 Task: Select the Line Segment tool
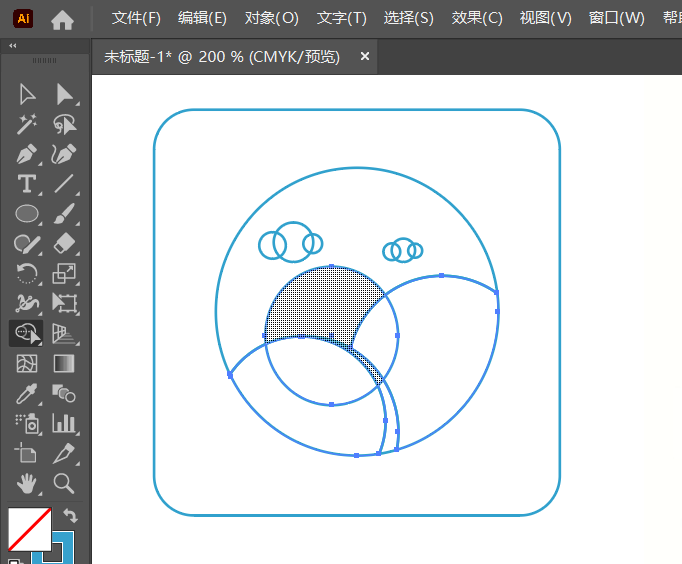pos(64,184)
